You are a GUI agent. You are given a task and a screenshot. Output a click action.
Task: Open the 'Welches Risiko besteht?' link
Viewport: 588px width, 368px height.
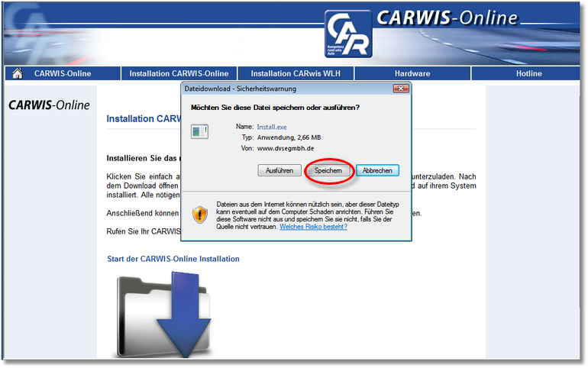pyautogui.click(x=313, y=227)
